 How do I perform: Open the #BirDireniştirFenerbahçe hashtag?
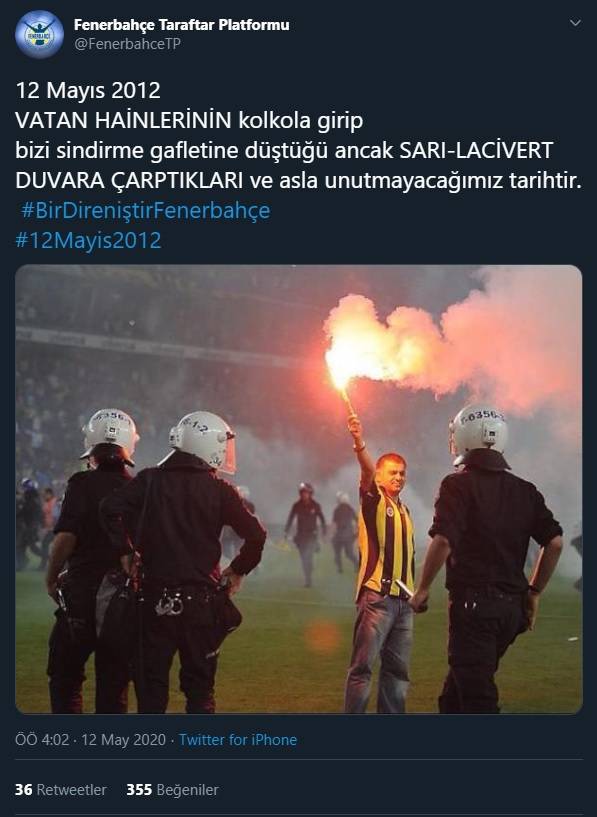click(145, 211)
